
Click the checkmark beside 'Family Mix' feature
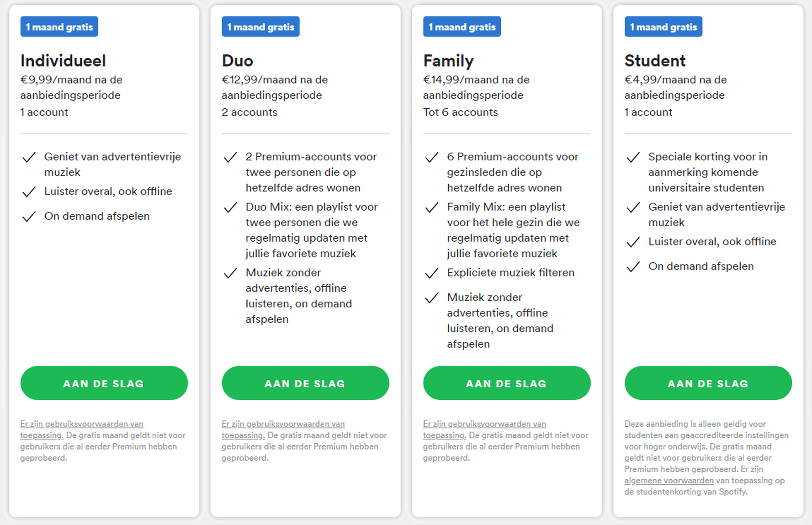pos(432,207)
